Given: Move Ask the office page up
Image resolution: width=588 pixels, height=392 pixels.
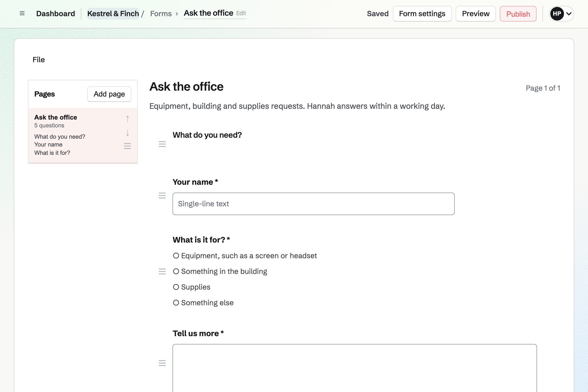Looking at the screenshot, I should [127, 119].
